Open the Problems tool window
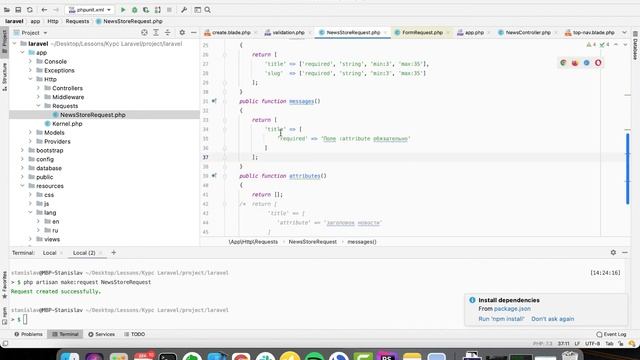Screen dimensions: 640x360 point(28,334)
